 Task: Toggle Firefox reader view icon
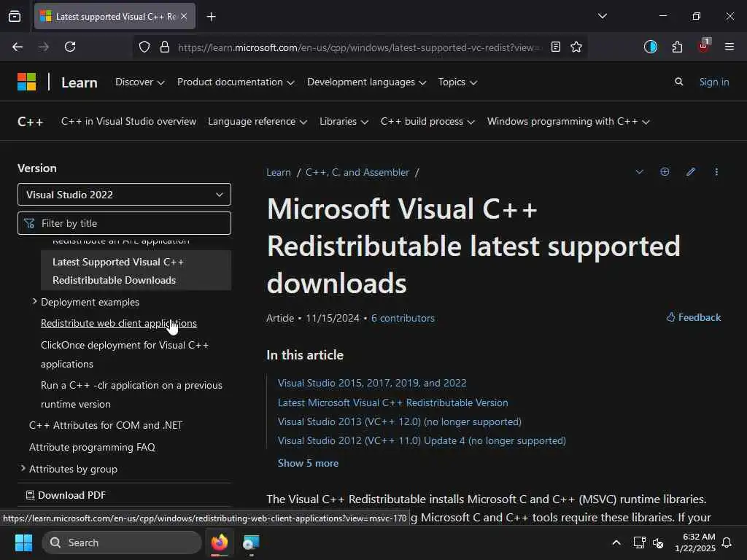(555, 47)
